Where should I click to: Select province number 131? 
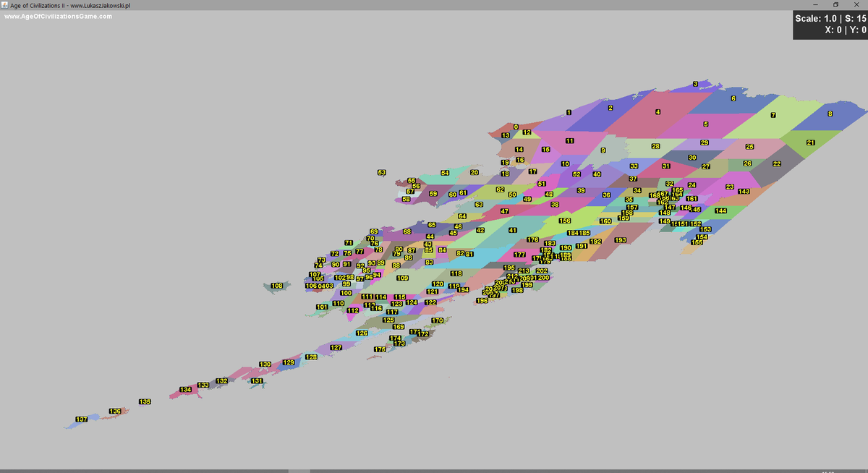click(x=257, y=380)
